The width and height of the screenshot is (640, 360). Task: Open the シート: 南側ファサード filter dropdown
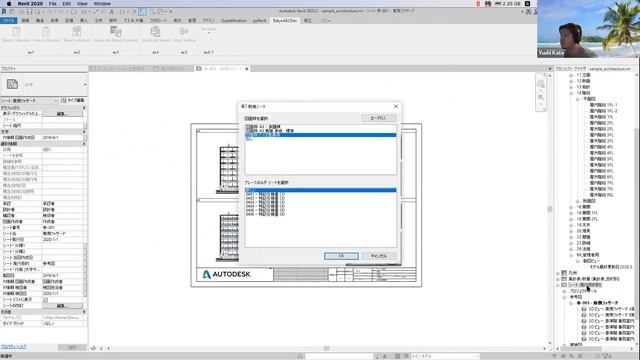click(x=29, y=100)
